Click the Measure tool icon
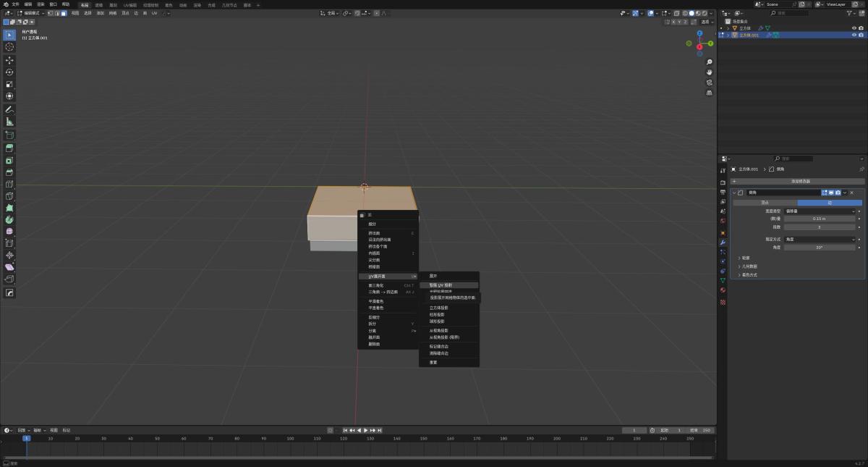 point(9,122)
